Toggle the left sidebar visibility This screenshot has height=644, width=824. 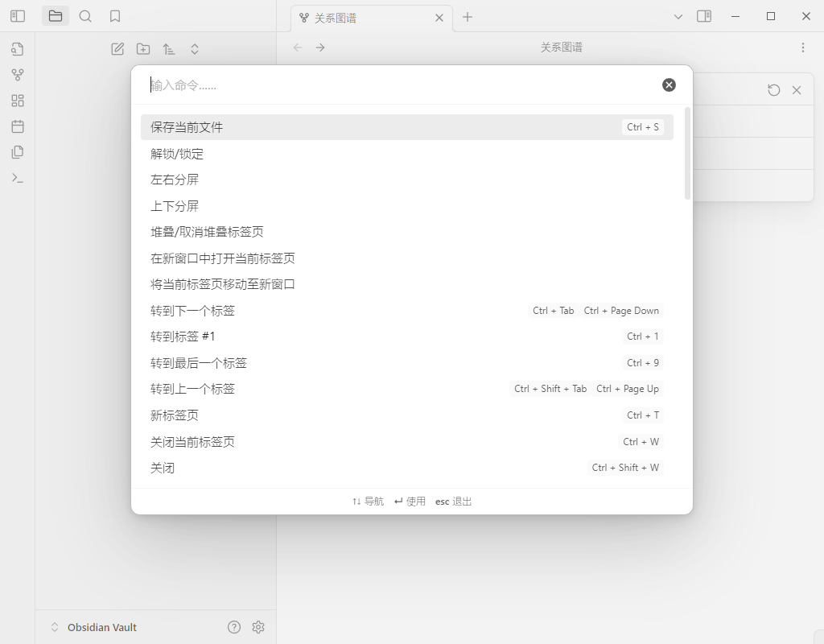18,15
